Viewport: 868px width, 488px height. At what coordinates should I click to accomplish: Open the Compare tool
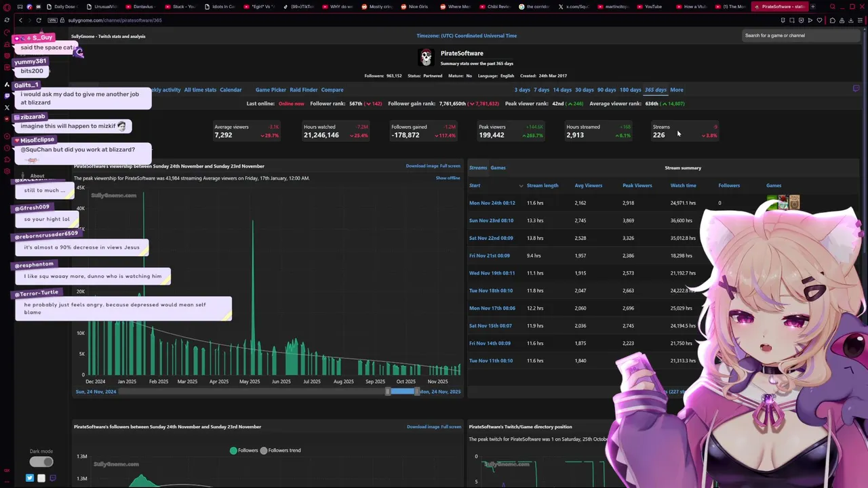pos(332,89)
